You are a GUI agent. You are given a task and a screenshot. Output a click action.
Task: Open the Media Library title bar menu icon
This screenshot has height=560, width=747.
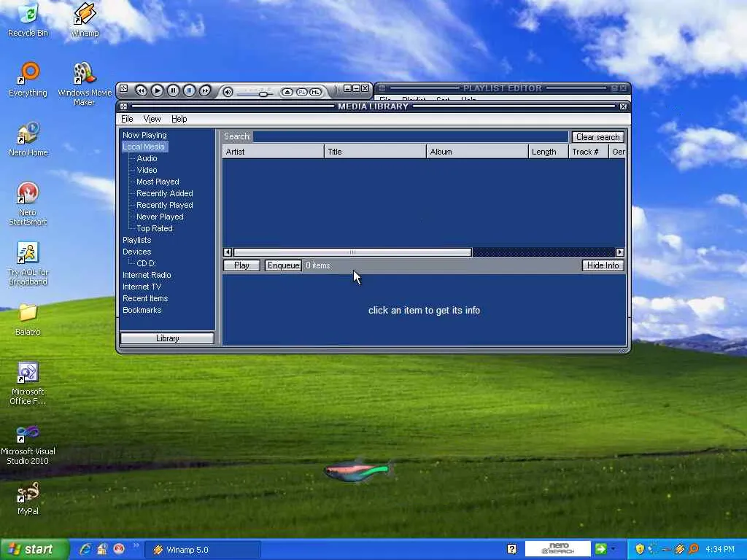click(x=124, y=106)
